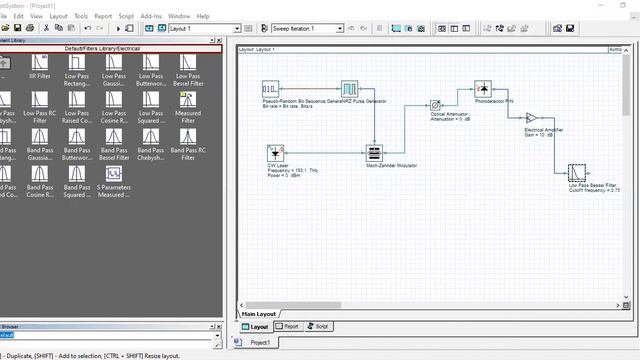Go up one folder in component library

point(4,63)
